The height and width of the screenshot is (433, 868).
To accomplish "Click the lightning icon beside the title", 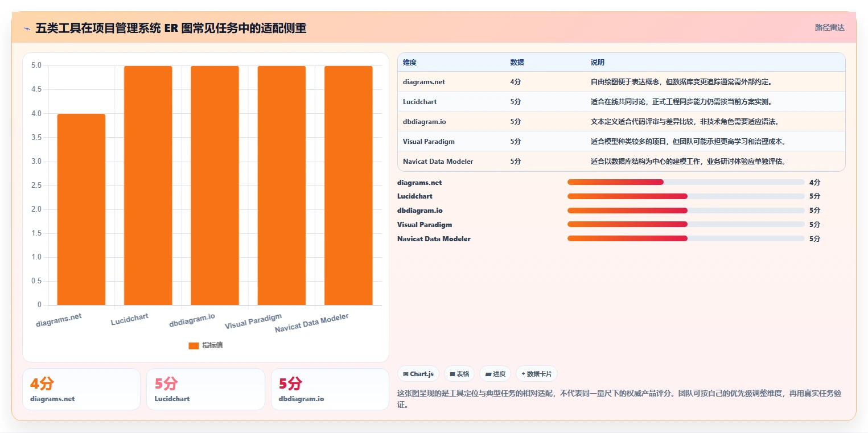I will (x=27, y=28).
